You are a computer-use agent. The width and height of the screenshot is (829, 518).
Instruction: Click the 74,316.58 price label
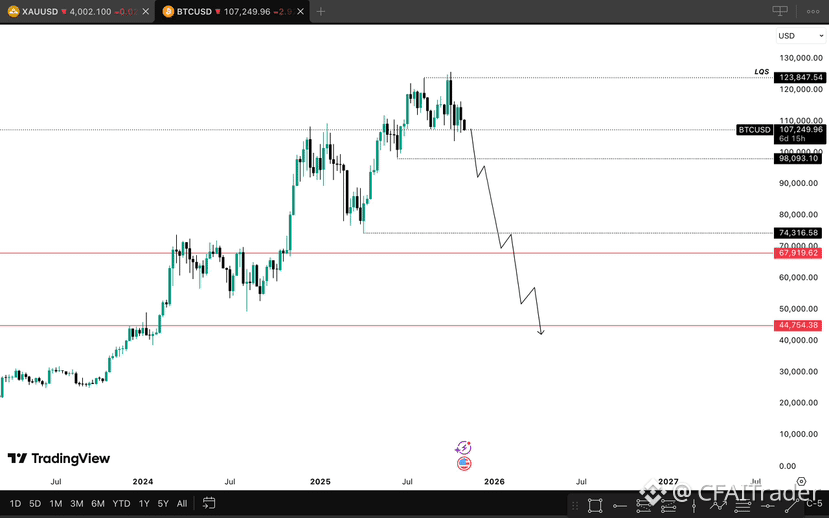798,233
